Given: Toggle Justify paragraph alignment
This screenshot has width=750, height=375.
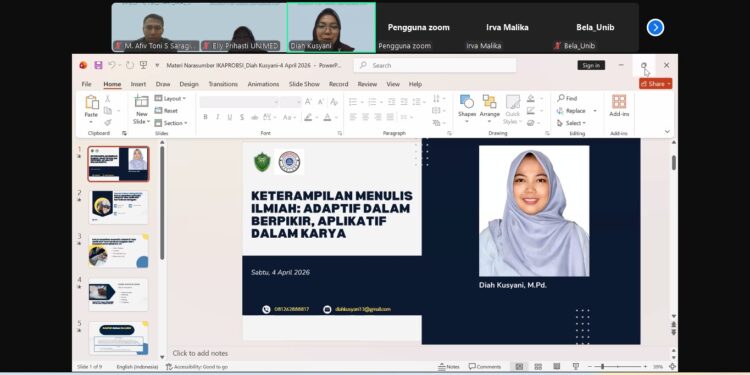Looking at the screenshot, I should [x=390, y=117].
